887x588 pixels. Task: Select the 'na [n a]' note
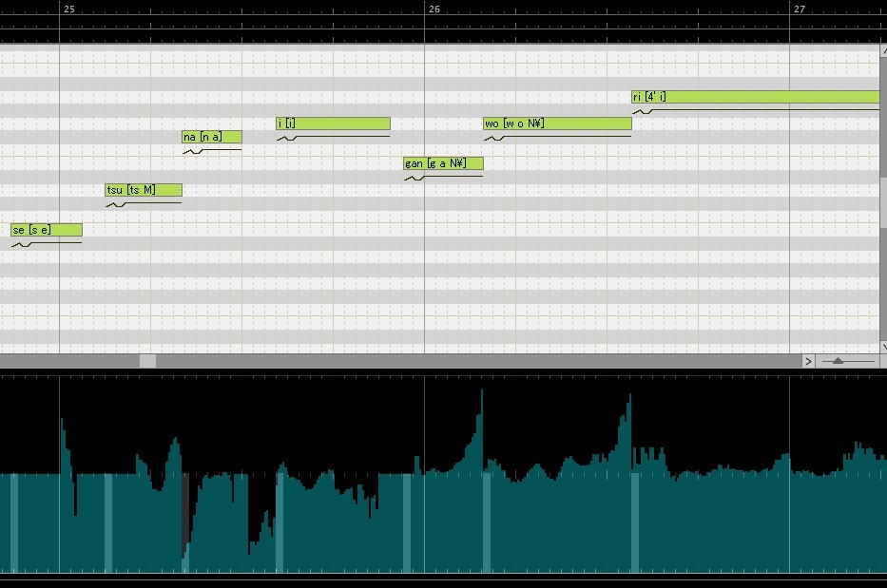coord(212,137)
